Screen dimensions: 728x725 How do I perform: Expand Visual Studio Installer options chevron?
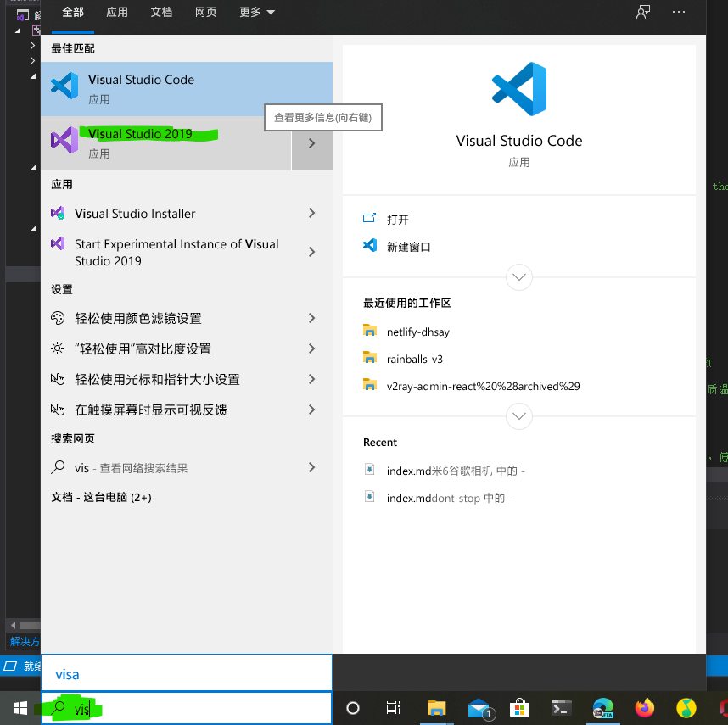click(312, 213)
